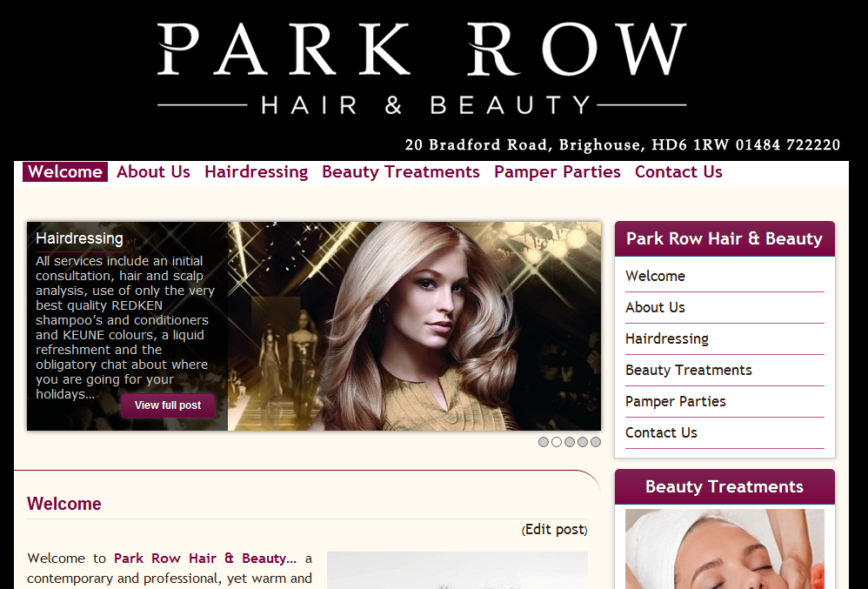Click the View full post button
868x589 pixels.
point(168,405)
